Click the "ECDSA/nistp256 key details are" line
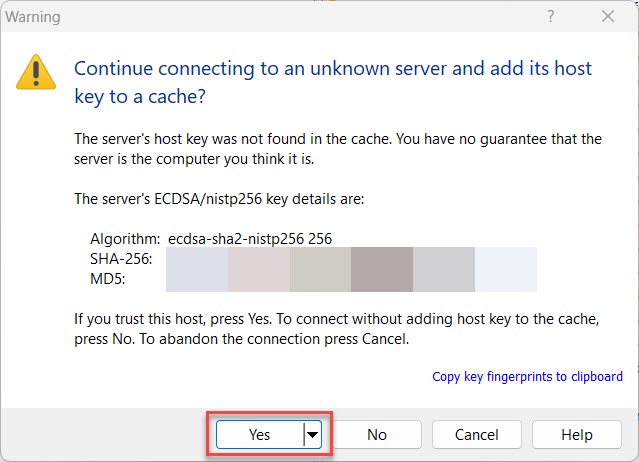 tap(220, 199)
